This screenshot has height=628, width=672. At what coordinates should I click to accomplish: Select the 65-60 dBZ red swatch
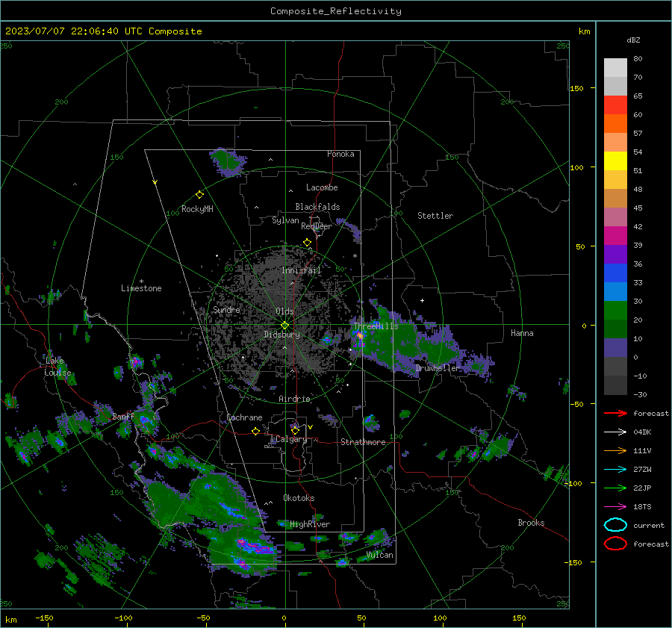click(x=615, y=105)
